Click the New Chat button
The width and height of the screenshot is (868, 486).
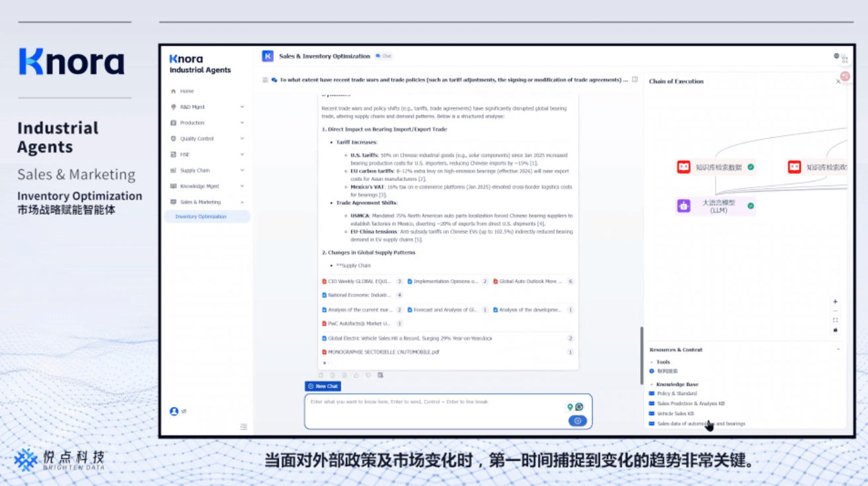[323, 386]
